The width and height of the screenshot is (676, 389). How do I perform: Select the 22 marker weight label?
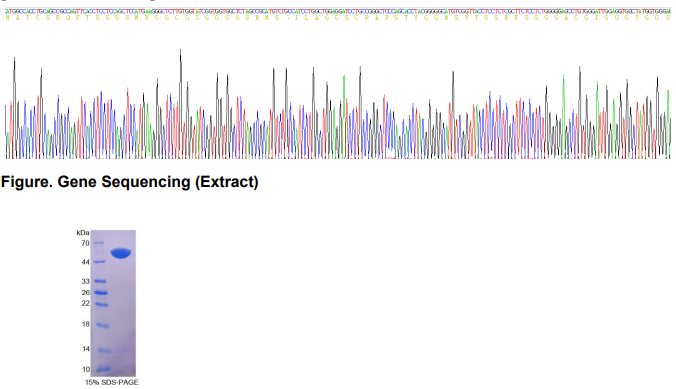[x=85, y=303]
